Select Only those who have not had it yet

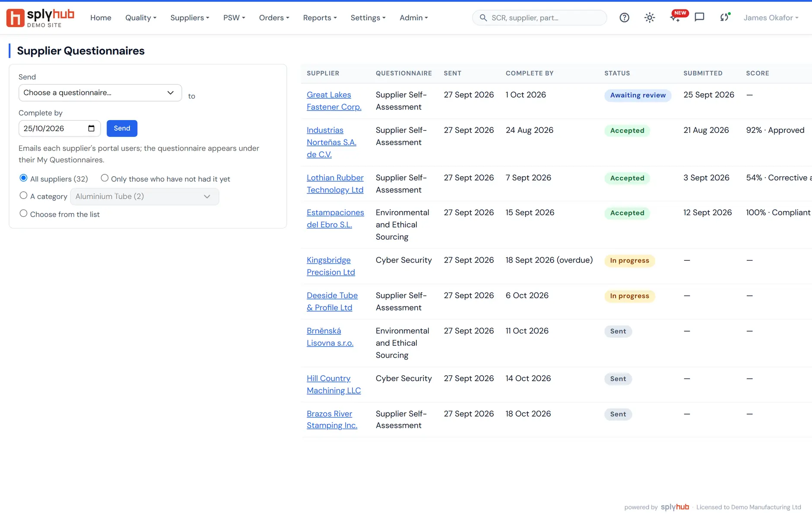click(x=105, y=178)
